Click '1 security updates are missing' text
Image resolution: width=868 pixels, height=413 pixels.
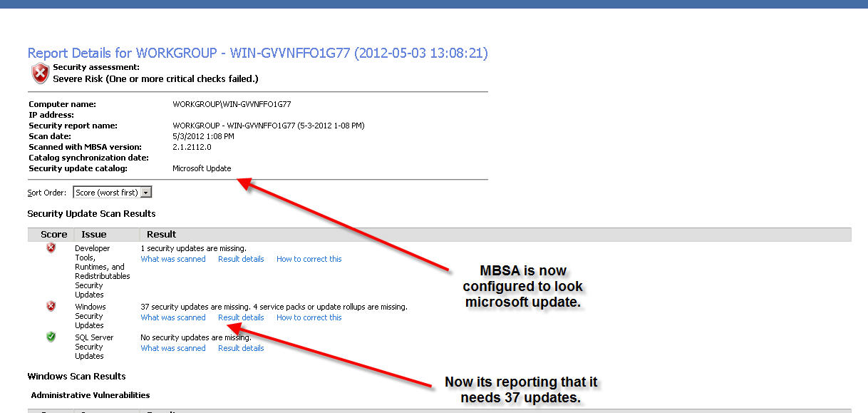pos(194,248)
